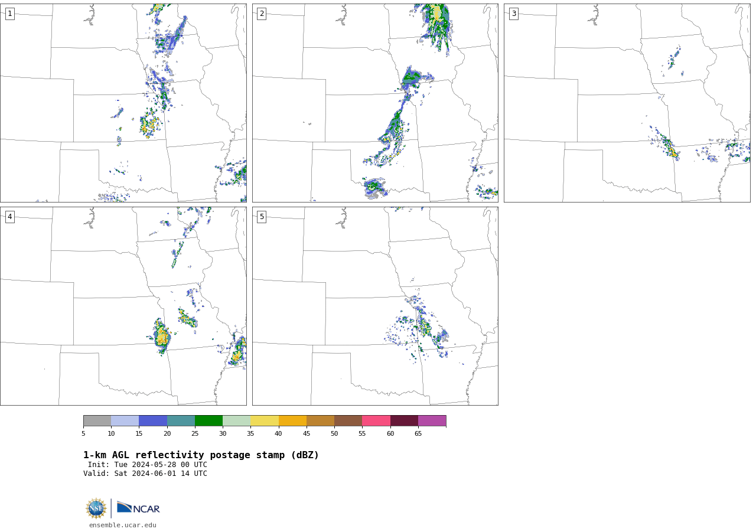Select the blue 15-20 dBZ swatch
Image resolution: width=756 pixels, height=532 pixels.
click(x=153, y=421)
